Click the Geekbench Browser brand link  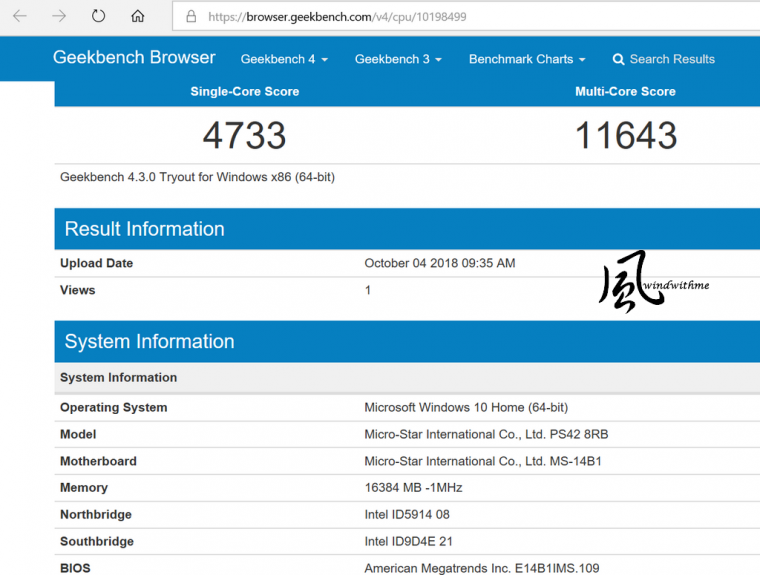click(x=134, y=57)
